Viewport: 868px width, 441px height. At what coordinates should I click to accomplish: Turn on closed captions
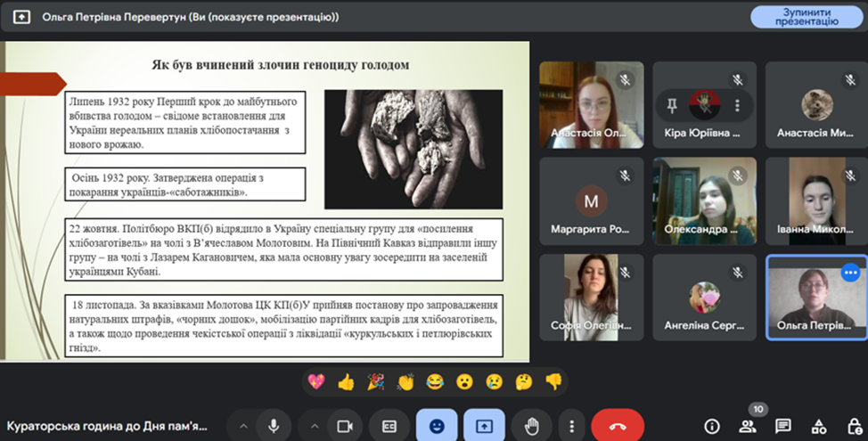389,426
